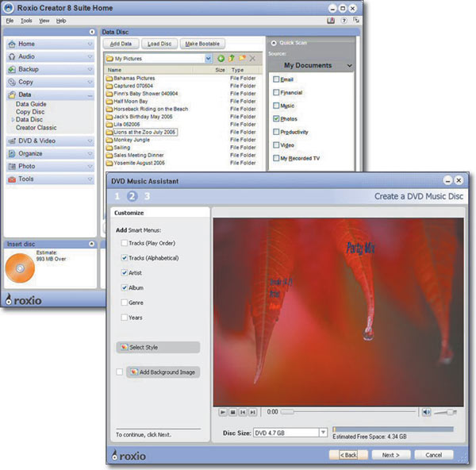Image resolution: width=476 pixels, height=470 pixels.
Task: Click the next track button
Action: pyautogui.click(x=252, y=412)
